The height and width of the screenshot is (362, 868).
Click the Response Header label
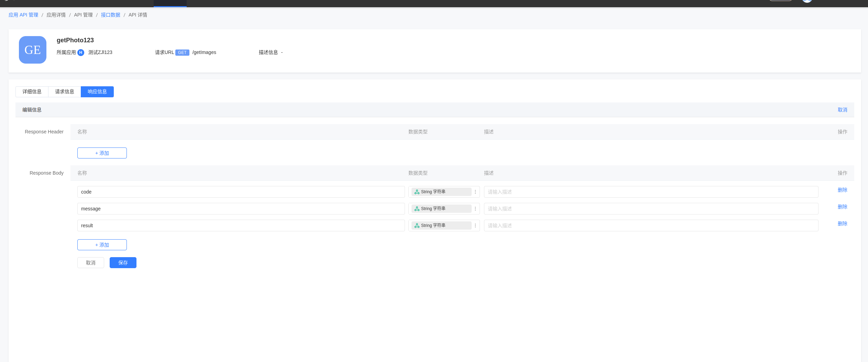pos(44,132)
